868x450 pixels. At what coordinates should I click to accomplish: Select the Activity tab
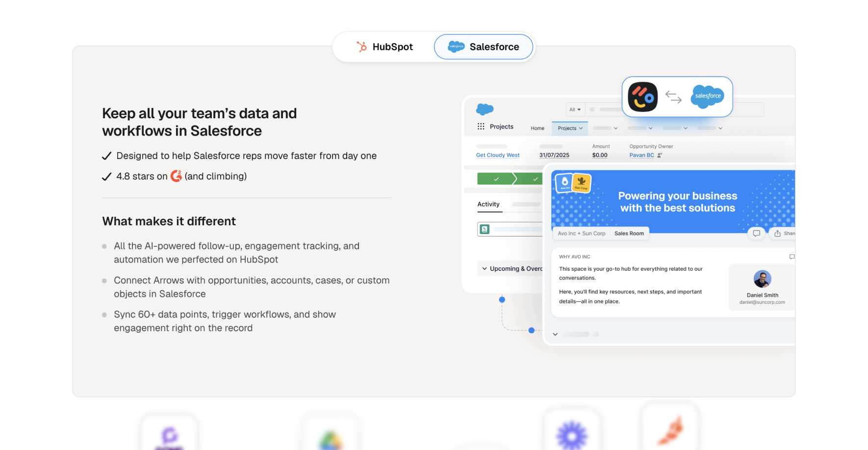pos(488,204)
